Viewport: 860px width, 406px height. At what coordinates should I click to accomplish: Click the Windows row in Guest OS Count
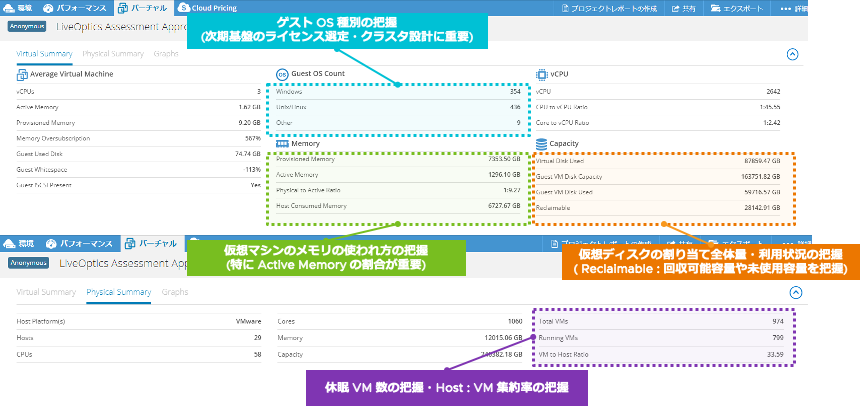point(398,92)
